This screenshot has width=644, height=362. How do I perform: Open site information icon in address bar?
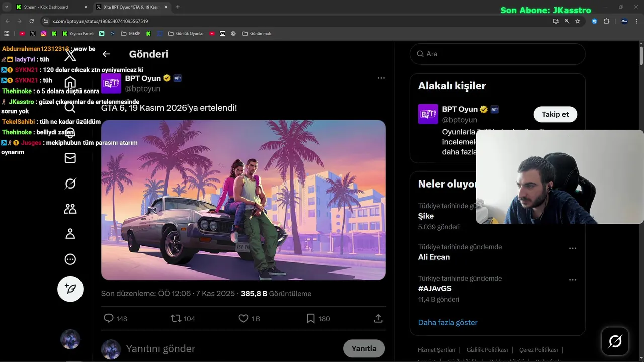(46, 21)
